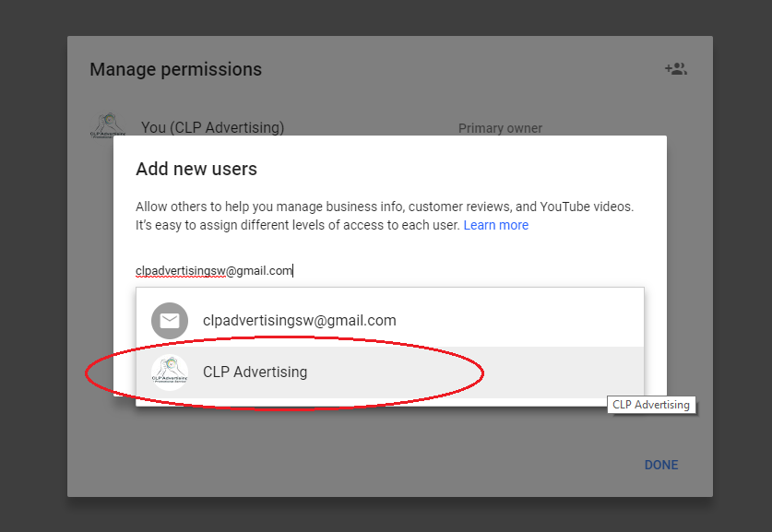The image size is (772, 532).
Task: Click the 'Add new users' dialog heading
Action: point(196,169)
